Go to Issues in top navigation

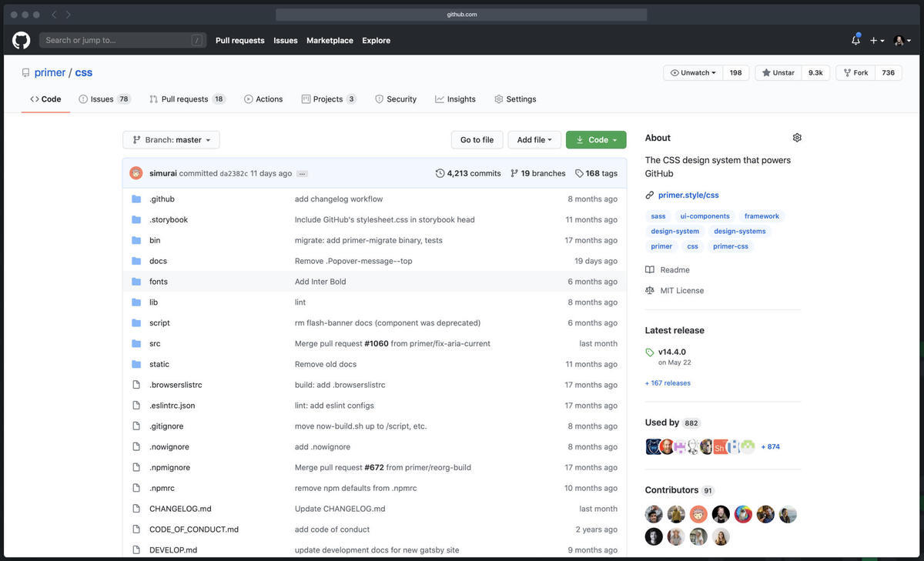coord(286,41)
